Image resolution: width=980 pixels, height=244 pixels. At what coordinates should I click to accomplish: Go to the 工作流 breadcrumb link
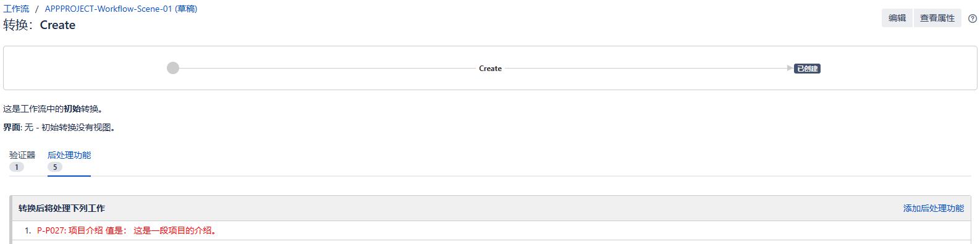[x=16, y=9]
